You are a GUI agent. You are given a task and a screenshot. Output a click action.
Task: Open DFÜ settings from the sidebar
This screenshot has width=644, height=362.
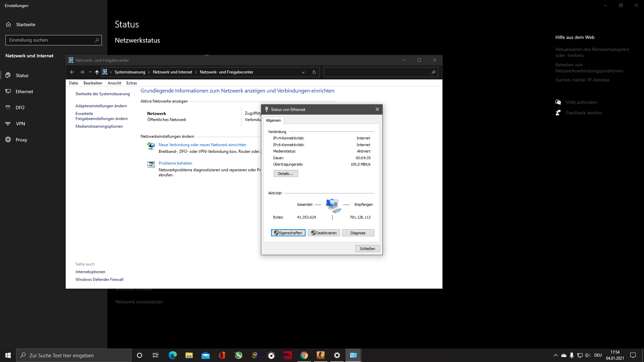tap(20, 107)
